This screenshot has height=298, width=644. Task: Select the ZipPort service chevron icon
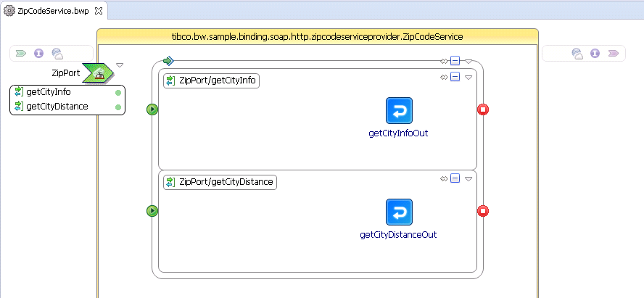(x=98, y=73)
